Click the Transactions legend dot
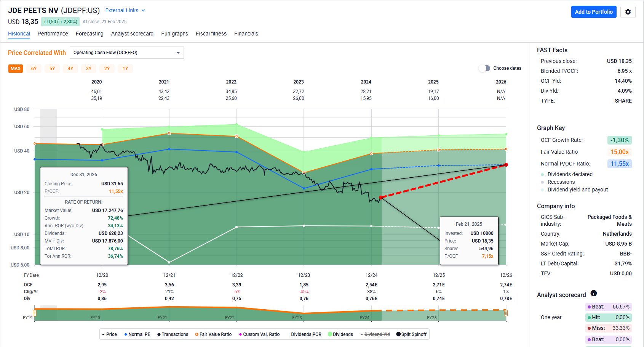644x347 pixels. pos(159,334)
